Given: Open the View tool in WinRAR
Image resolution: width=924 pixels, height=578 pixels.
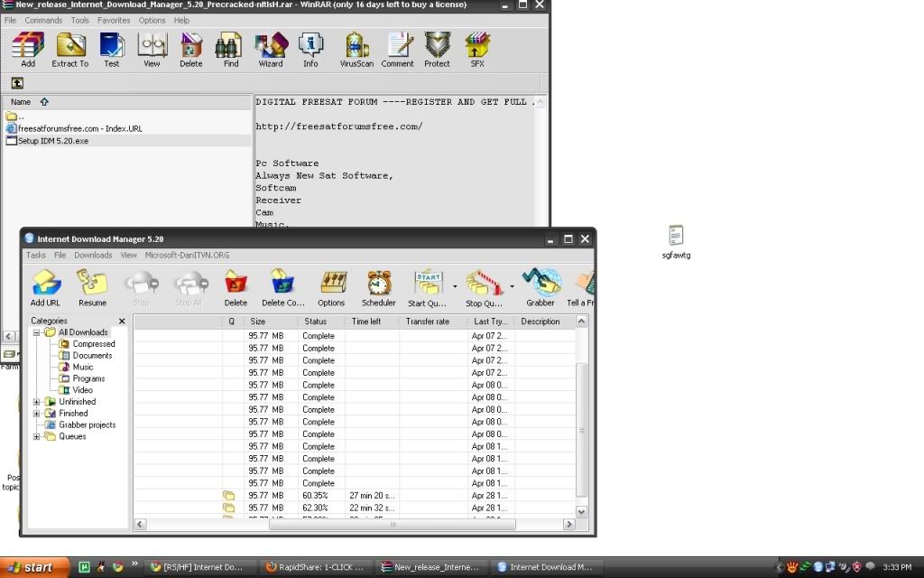Looking at the screenshot, I should [152, 50].
